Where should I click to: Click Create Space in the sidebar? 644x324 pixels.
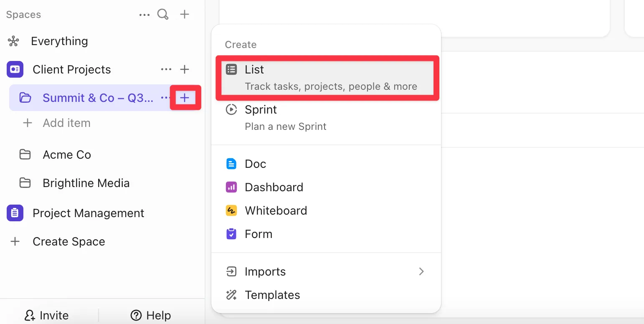coord(69,242)
